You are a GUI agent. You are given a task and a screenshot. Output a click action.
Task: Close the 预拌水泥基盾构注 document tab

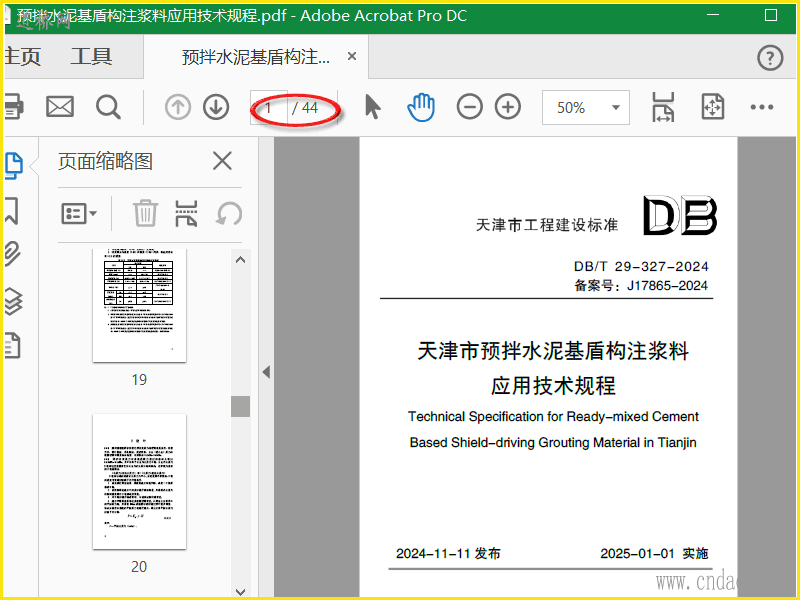352,56
